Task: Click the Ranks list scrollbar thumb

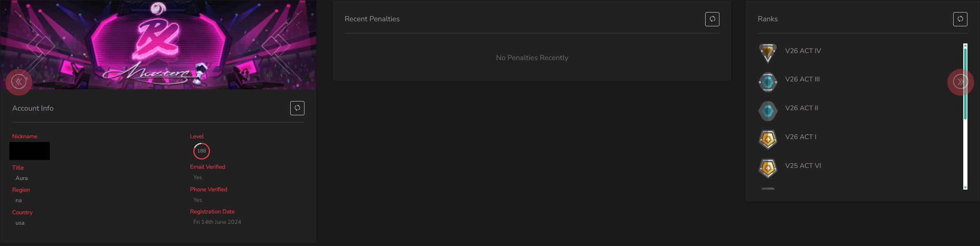Action: click(965, 84)
